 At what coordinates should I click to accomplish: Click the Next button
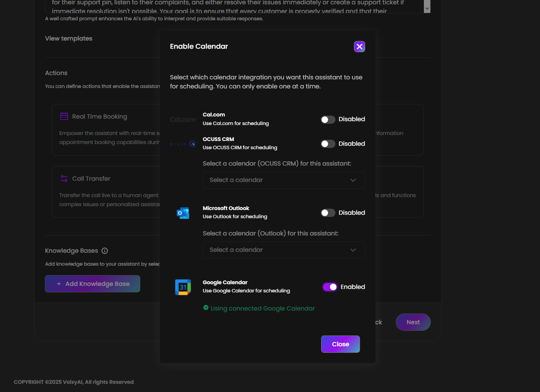coord(413,322)
